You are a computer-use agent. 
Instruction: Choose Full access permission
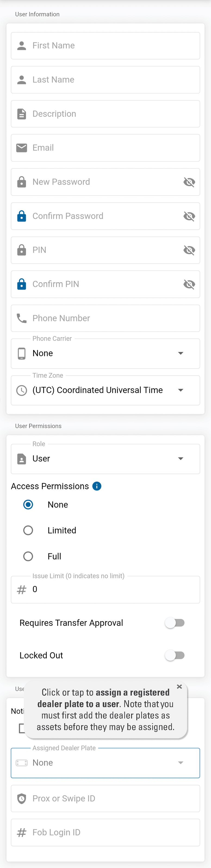pyautogui.click(x=28, y=556)
